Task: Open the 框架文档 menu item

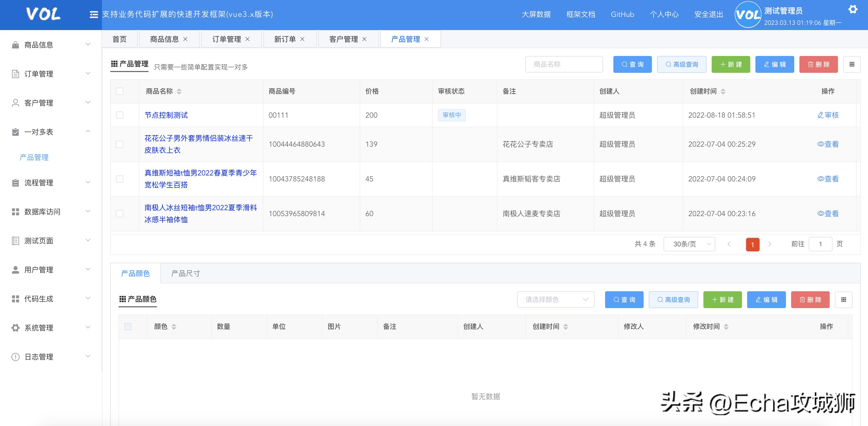Action: pos(580,15)
